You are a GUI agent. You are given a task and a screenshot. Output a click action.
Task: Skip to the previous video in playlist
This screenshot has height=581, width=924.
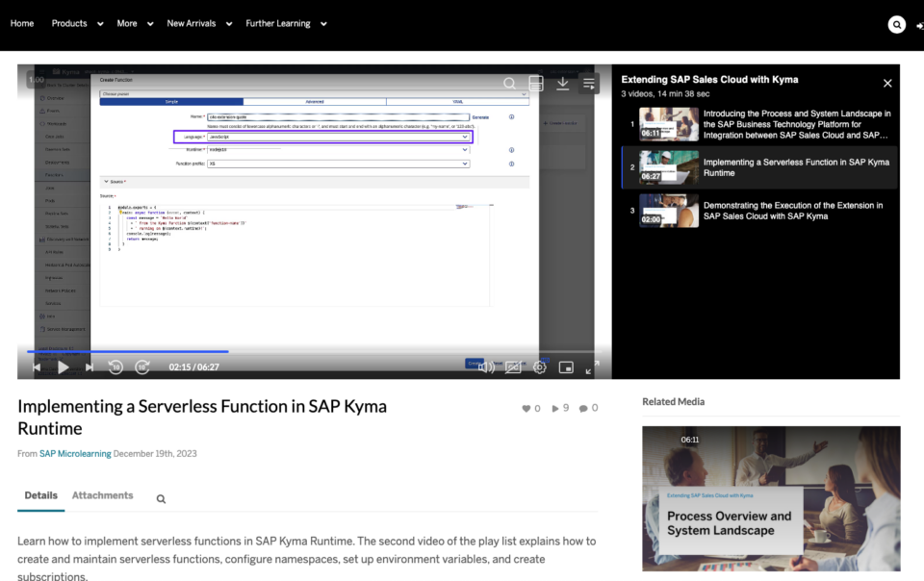coord(37,367)
